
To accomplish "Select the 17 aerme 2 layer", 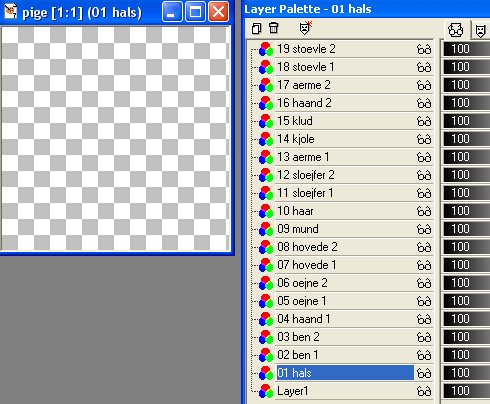I will click(x=345, y=85).
